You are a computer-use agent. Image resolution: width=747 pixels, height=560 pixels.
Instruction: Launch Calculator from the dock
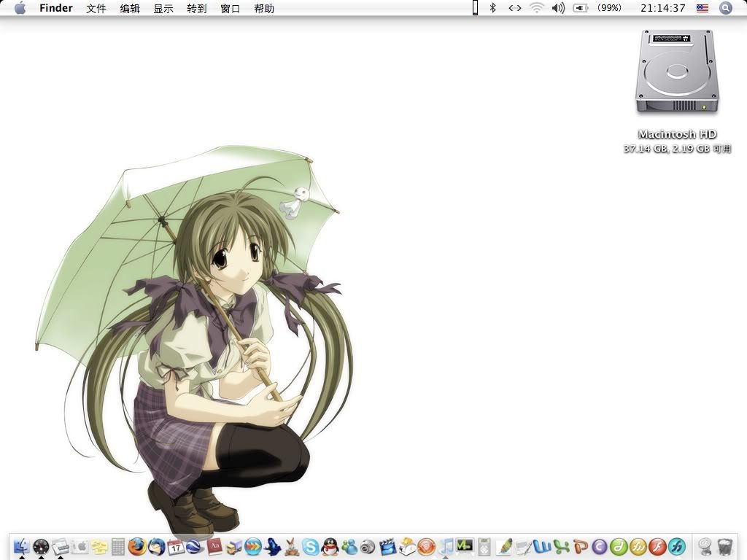coord(118,546)
